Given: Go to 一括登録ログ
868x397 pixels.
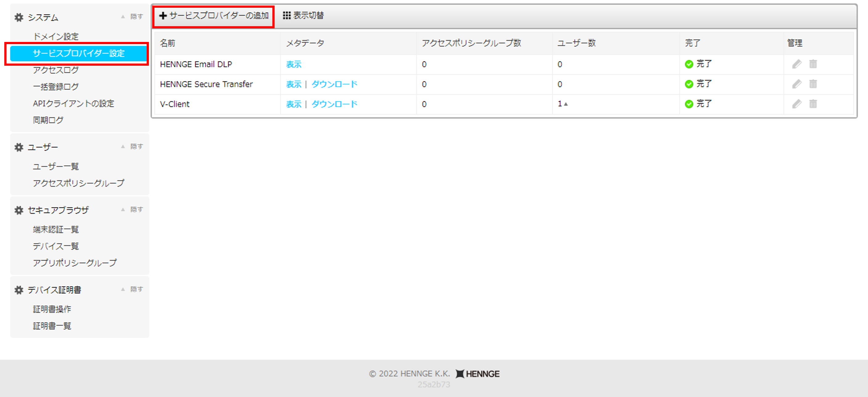Looking at the screenshot, I should click(55, 87).
